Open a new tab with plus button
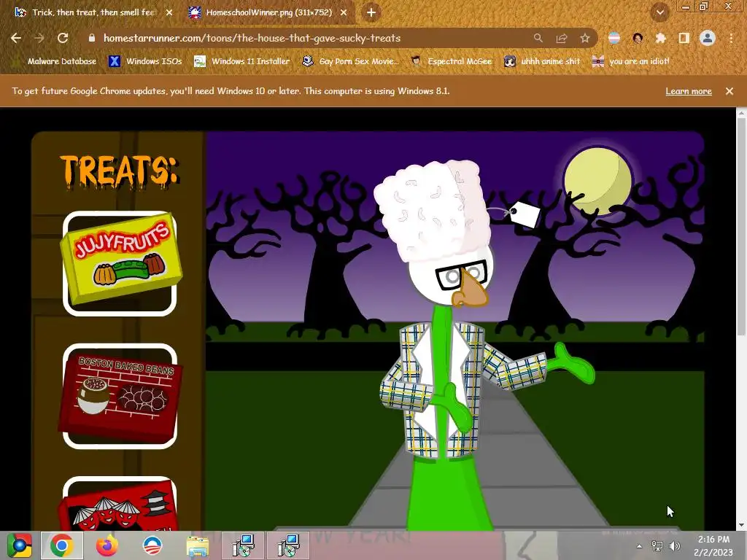 tap(371, 12)
